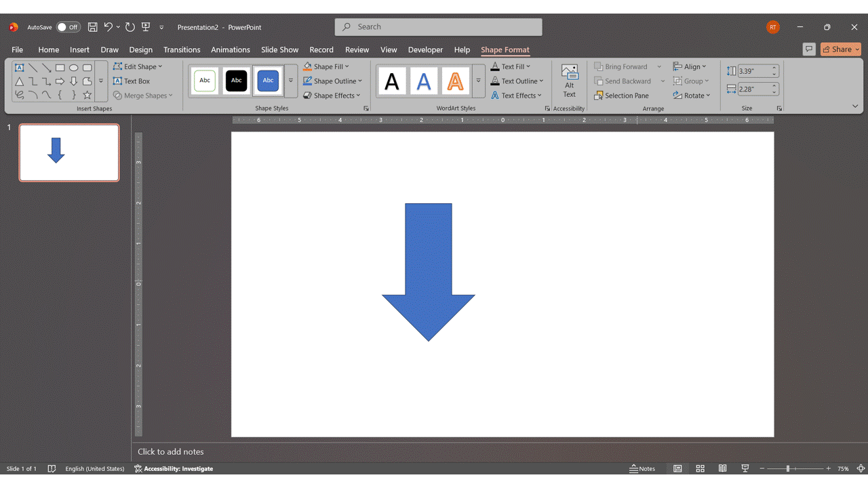Open the Transitions tab
This screenshot has height=488, width=868.
pos(182,49)
